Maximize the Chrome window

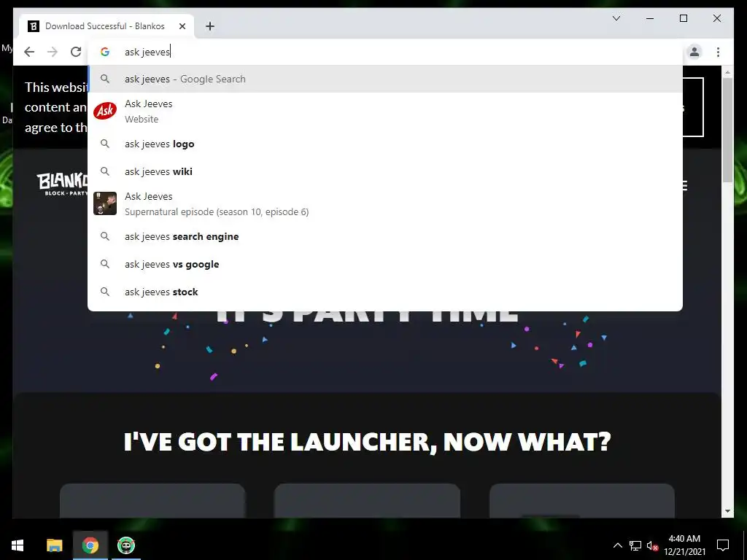683,18
